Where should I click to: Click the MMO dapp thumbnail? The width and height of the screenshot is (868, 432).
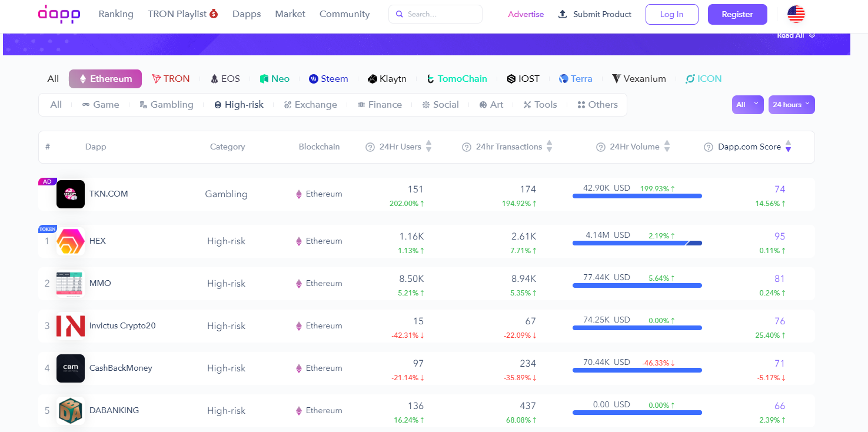click(x=71, y=284)
